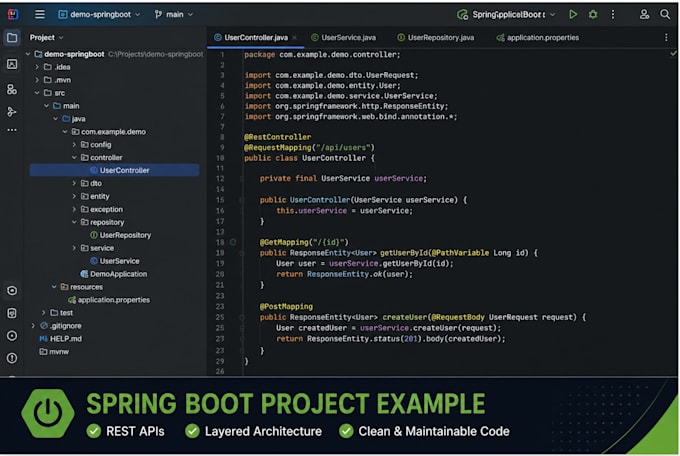
Task: Open the demo-springboot project dropdown
Action: pyautogui.click(x=99, y=14)
